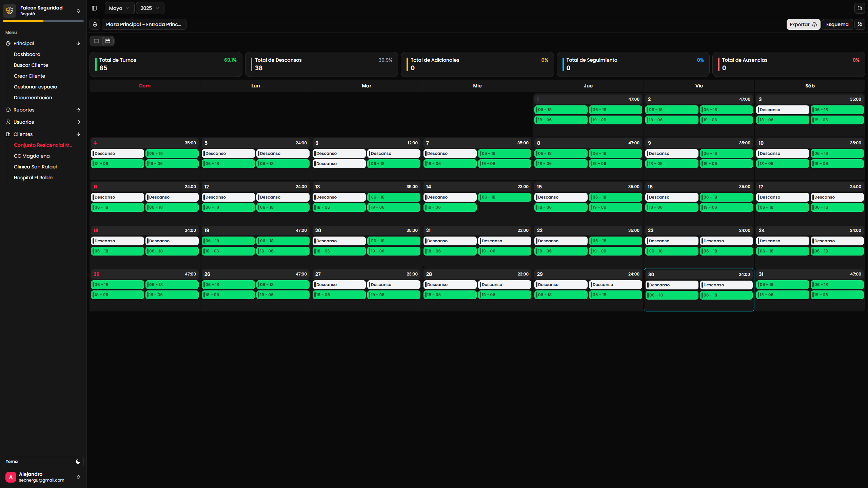This screenshot has height=488, width=868.
Task: Click the Reportes cloud icon
Action: [8, 110]
